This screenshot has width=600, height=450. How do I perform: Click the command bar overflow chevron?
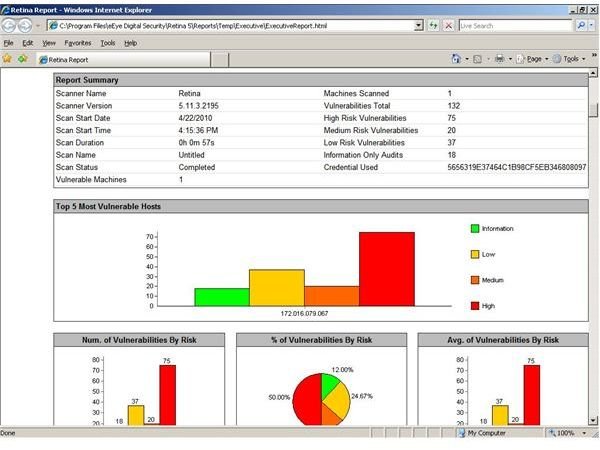click(x=594, y=55)
